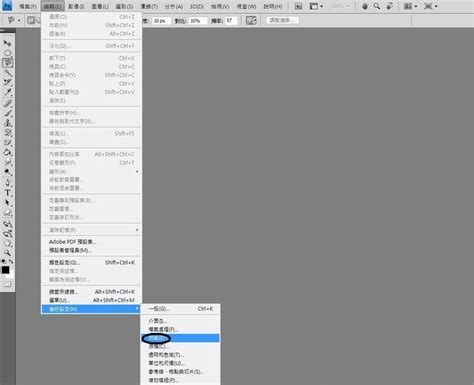Choose 選單(U) Menus item Alt+Shift+Ctrl+M
This screenshot has height=385, width=474.
91,300
